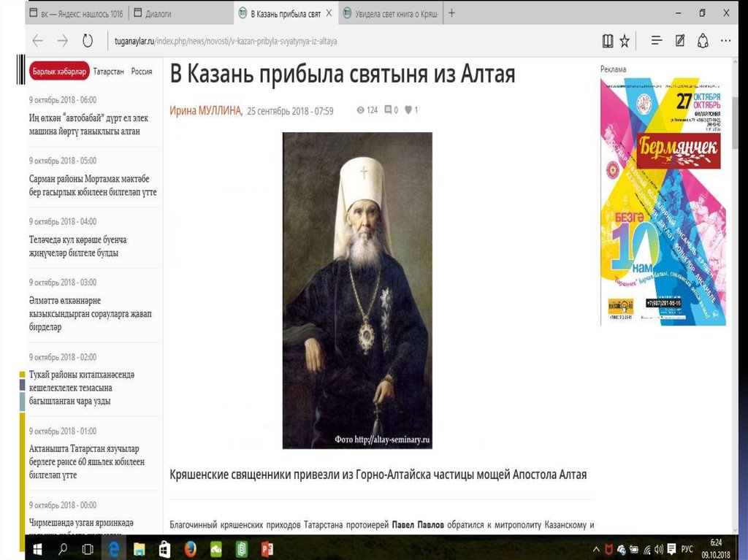Open the Edge Hub icon
The image size is (748, 560).
point(656,41)
